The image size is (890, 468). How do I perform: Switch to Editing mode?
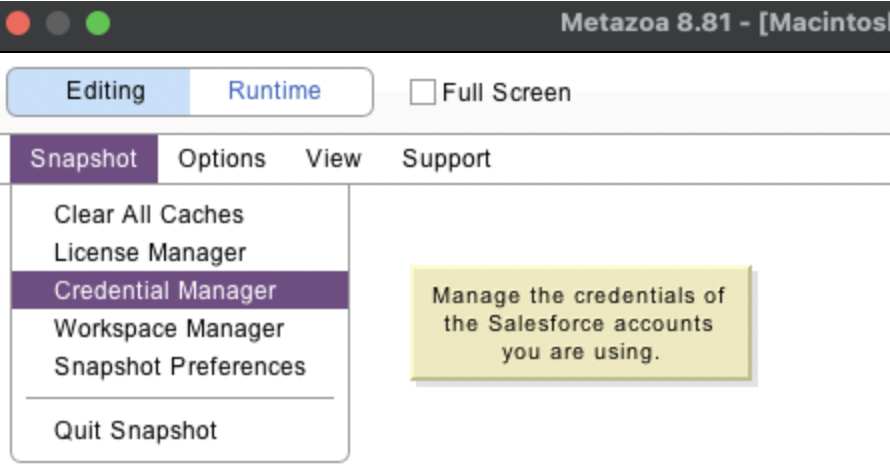(105, 92)
